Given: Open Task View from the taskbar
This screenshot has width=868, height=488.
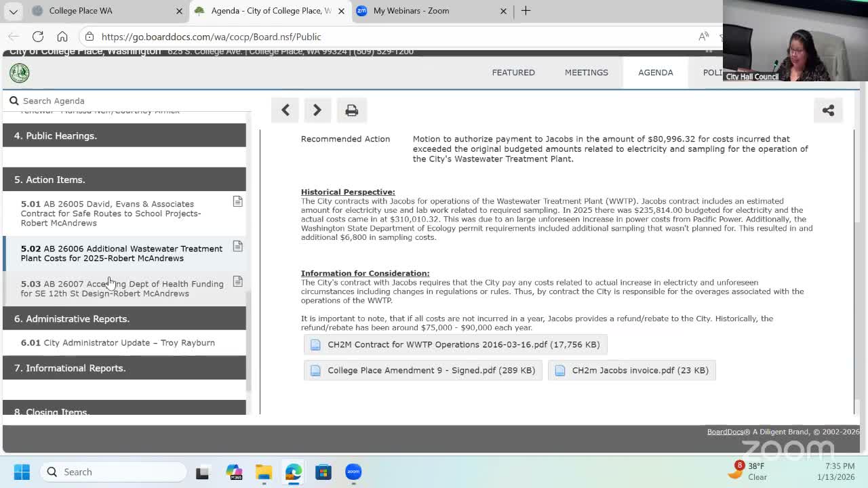Looking at the screenshot, I should click(x=202, y=472).
